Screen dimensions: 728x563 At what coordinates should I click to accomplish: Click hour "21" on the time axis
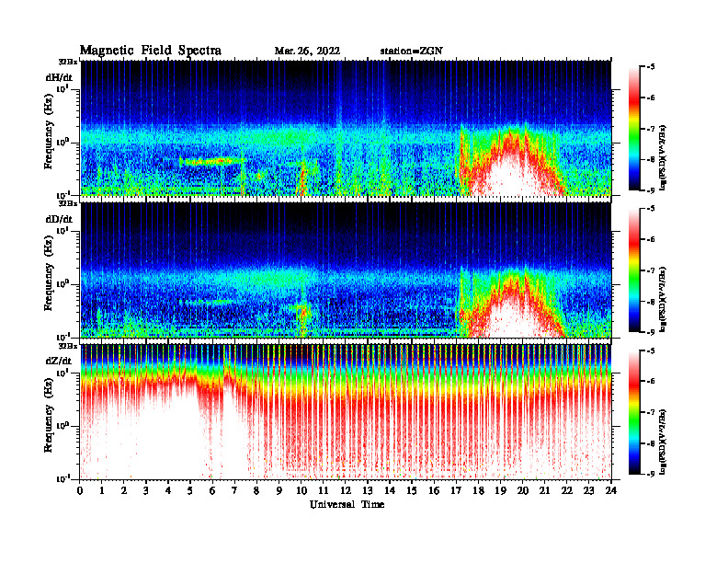click(x=544, y=490)
